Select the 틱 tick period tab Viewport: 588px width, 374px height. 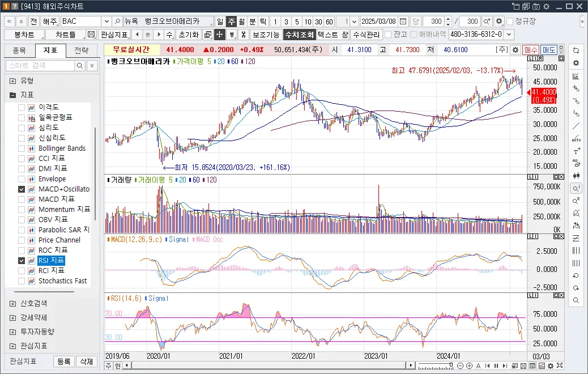pyautogui.click(x=263, y=22)
